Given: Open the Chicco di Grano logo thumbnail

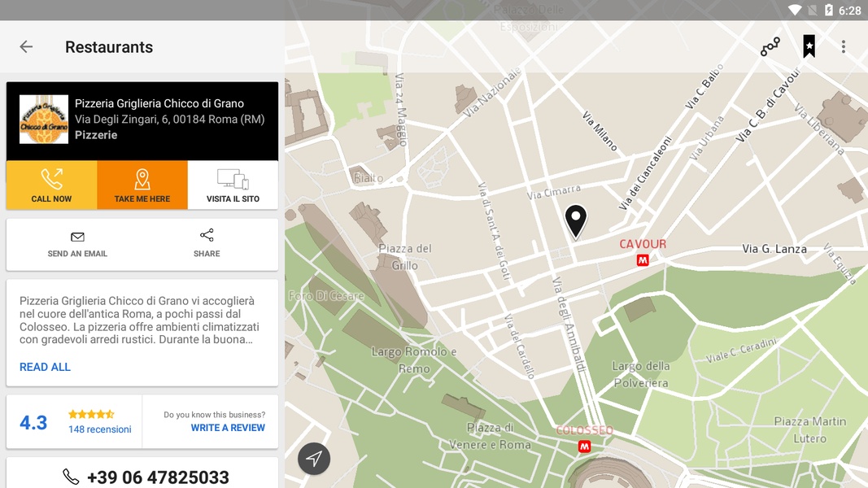Looking at the screenshot, I should click(x=44, y=120).
